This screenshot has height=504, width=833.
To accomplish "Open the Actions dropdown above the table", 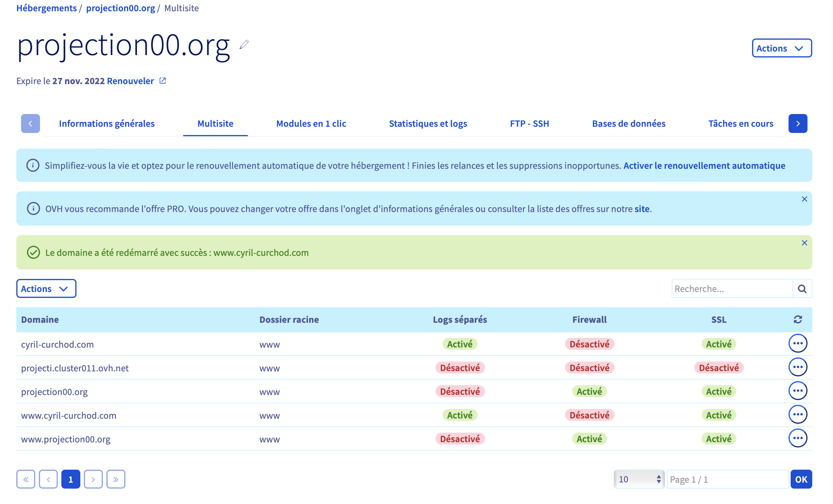I will [46, 289].
